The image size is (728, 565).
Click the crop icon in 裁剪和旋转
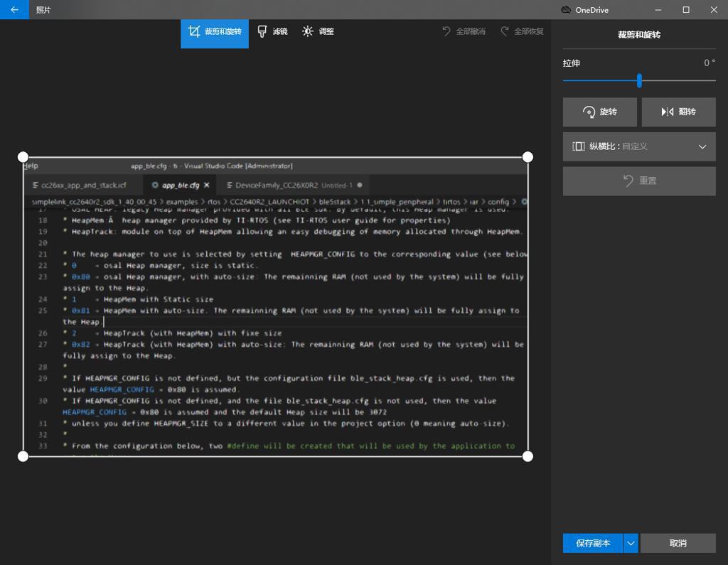(194, 31)
